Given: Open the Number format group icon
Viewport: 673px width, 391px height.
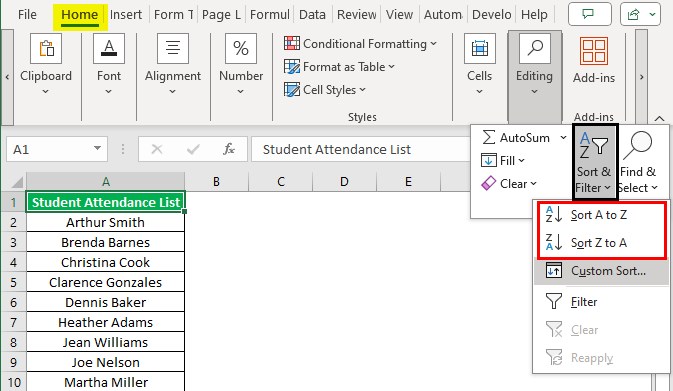Looking at the screenshot, I should click(x=241, y=48).
